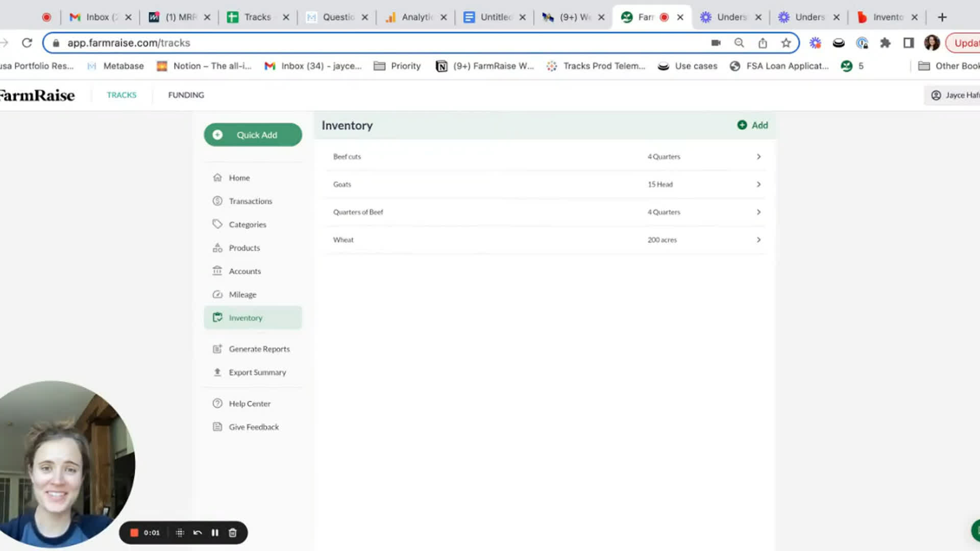Screen dimensions: 980x551
Task: Bookmark the page with the star icon
Action: point(786,43)
